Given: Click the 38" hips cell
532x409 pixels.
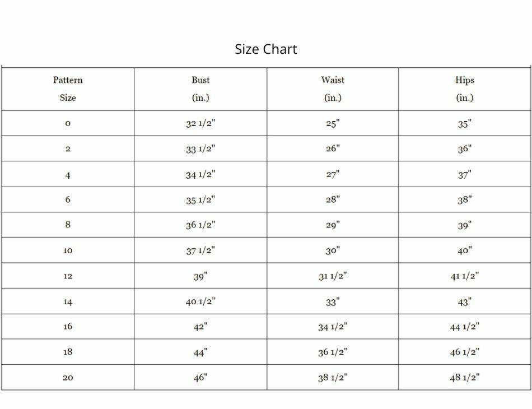Looking at the screenshot, I should tap(464, 199).
